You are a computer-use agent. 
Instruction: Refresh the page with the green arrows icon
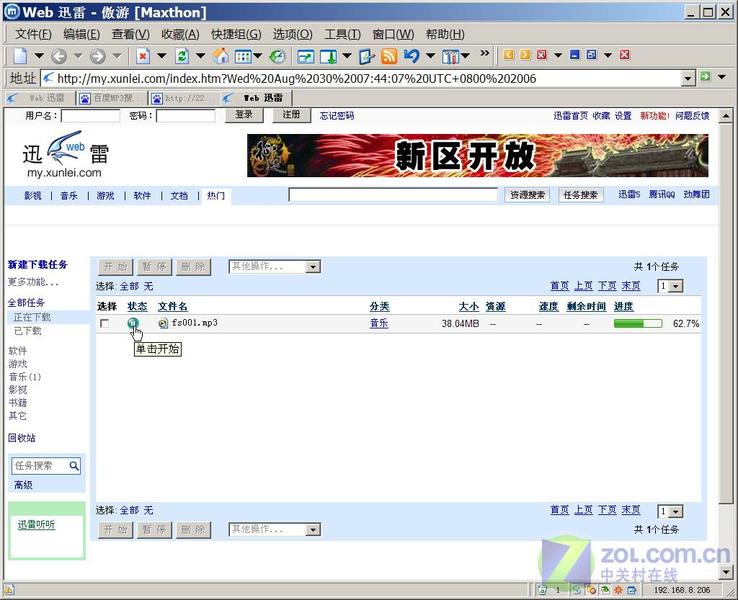point(182,56)
